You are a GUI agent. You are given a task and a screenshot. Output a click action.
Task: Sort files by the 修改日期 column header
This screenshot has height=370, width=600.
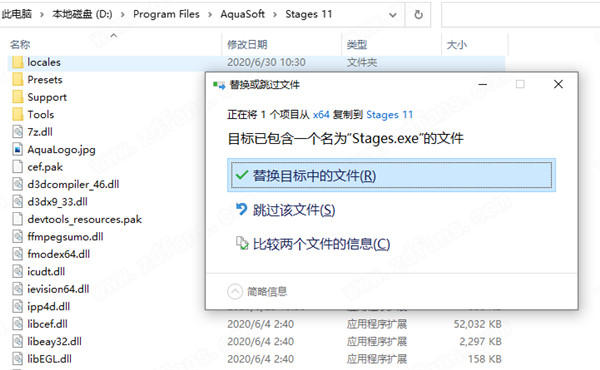click(x=247, y=45)
